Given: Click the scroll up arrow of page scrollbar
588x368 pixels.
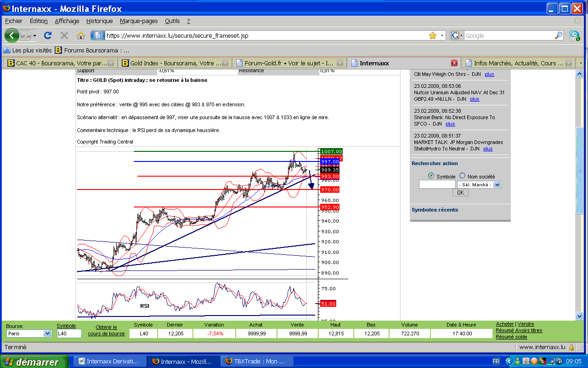Looking at the screenshot, I should (x=580, y=74).
